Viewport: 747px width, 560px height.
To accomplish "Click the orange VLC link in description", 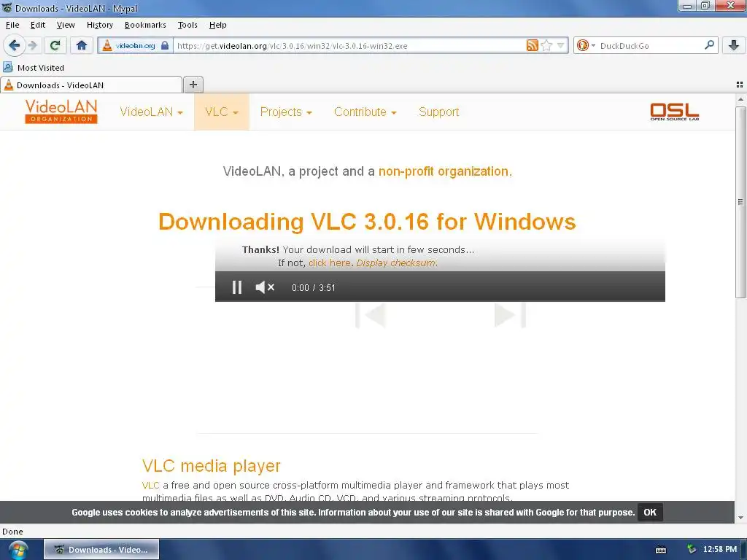I will pyautogui.click(x=150, y=485).
